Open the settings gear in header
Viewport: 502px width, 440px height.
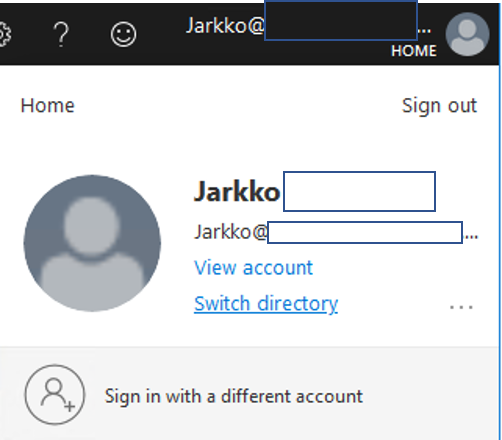coord(4,34)
